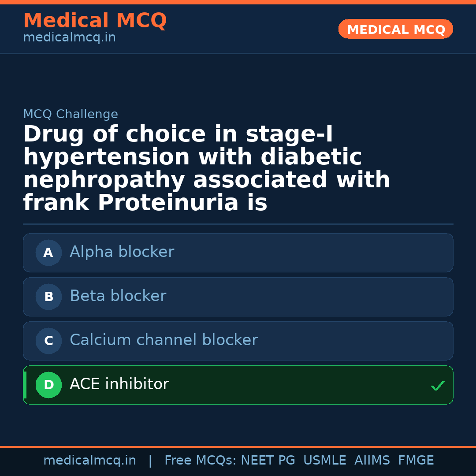Click the orange MEDICAL MCQ badge

click(x=395, y=29)
